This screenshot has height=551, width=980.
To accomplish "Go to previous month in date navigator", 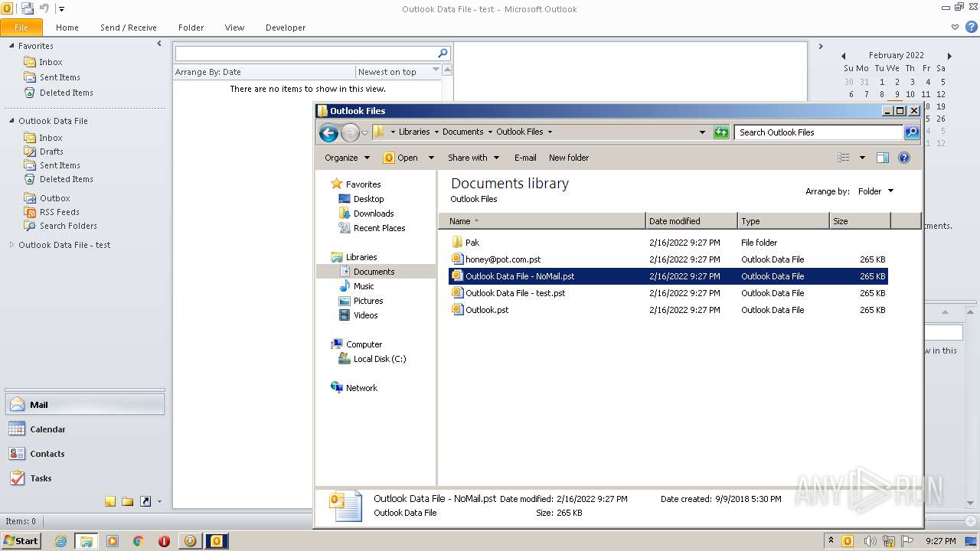I will click(x=844, y=56).
